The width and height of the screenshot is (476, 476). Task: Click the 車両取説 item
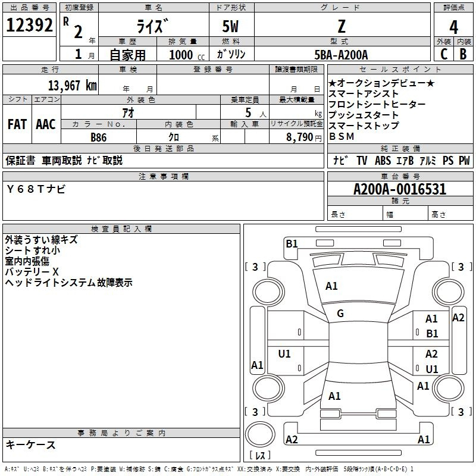(62, 160)
